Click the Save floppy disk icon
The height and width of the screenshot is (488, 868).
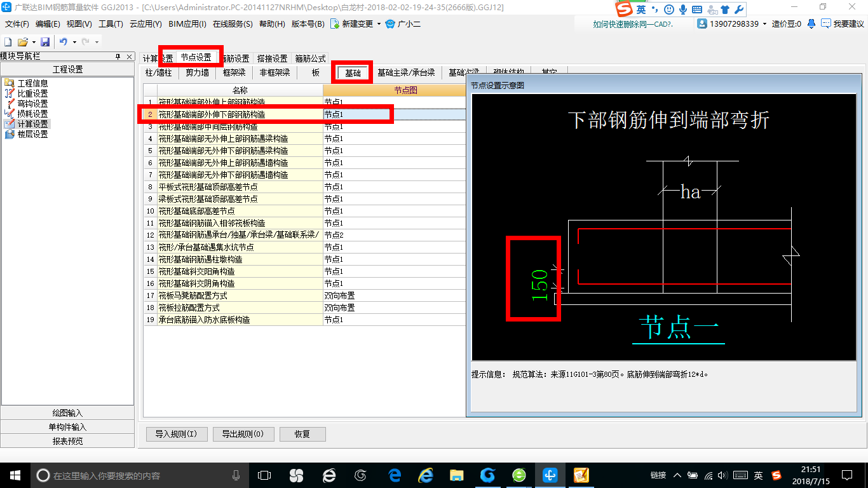pyautogui.click(x=45, y=41)
